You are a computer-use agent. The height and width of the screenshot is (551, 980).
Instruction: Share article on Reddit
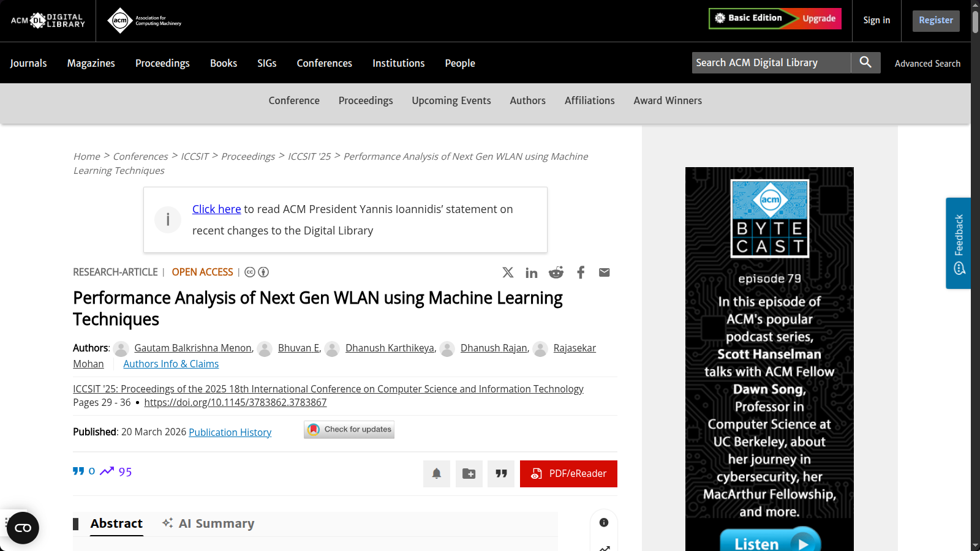click(556, 272)
